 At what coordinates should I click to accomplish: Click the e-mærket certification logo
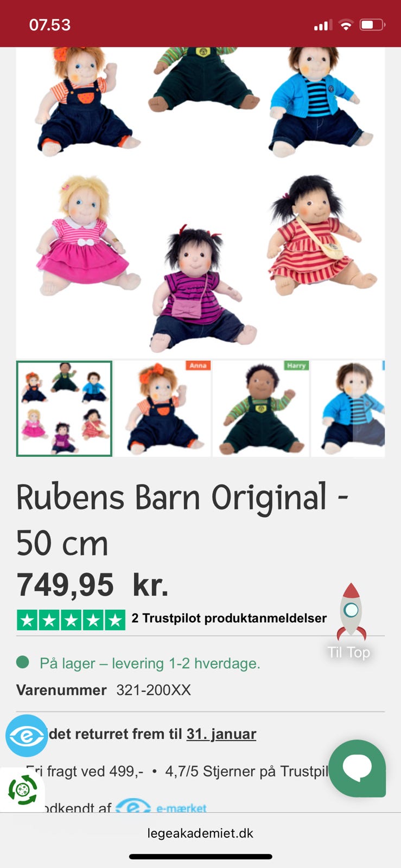pyautogui.click(x=161, y=808)
